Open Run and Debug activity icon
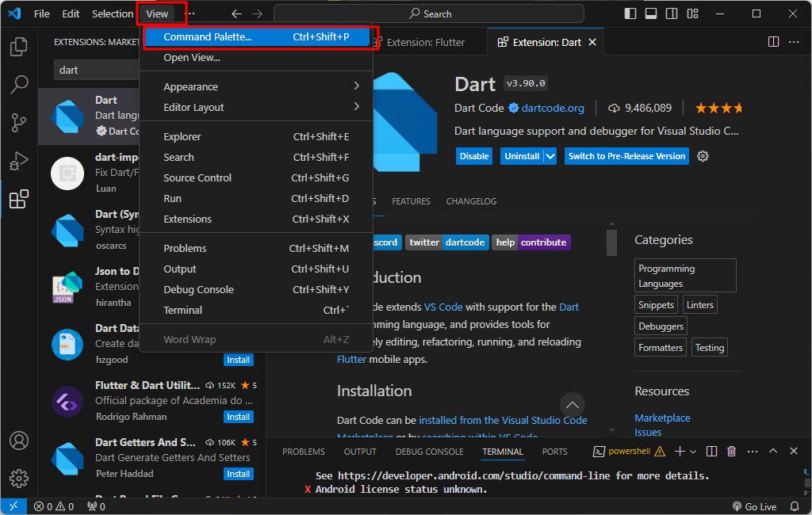This screenshot has height=515, width=812. (19, 161)
